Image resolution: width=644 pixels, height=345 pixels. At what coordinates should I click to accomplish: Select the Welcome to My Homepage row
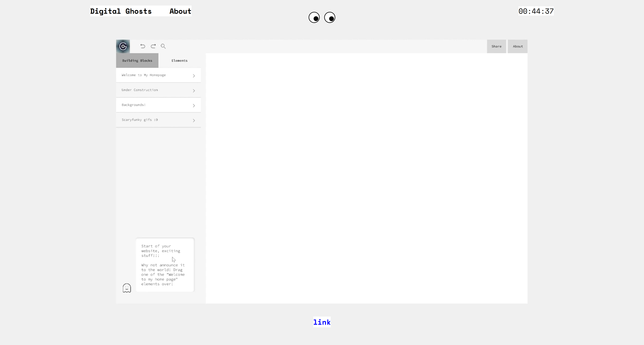pos(158,75)
